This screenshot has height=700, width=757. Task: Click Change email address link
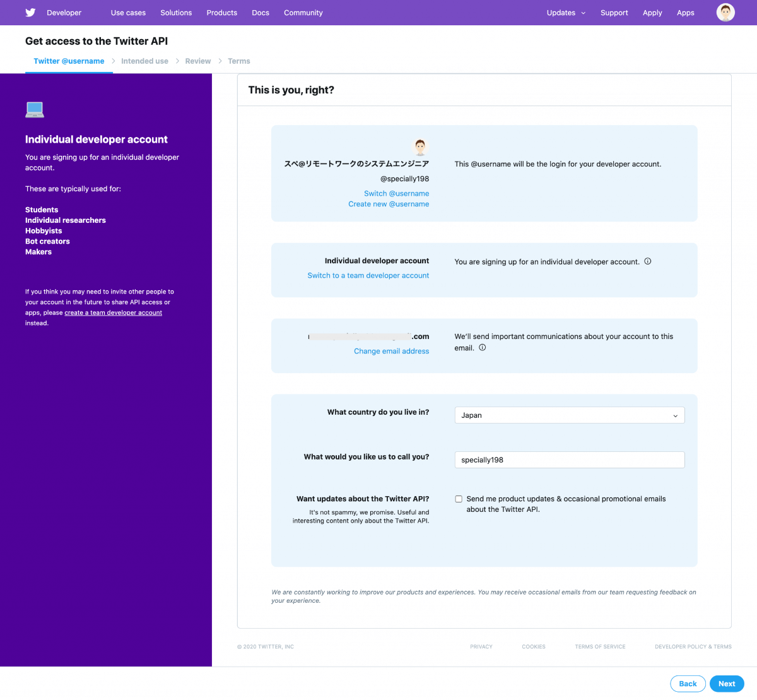391,352
